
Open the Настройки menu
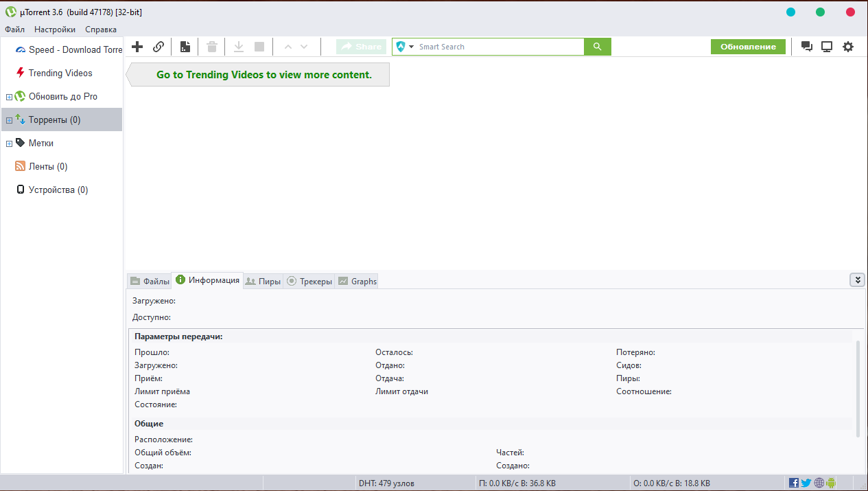[x=55, y=30]
